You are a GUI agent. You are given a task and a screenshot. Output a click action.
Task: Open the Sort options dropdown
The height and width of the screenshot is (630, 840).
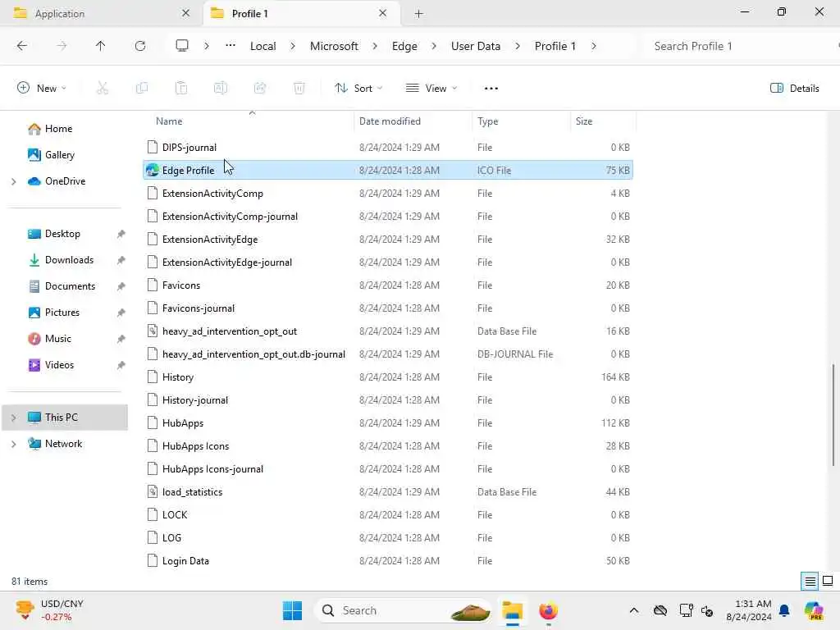pos(358,89)
